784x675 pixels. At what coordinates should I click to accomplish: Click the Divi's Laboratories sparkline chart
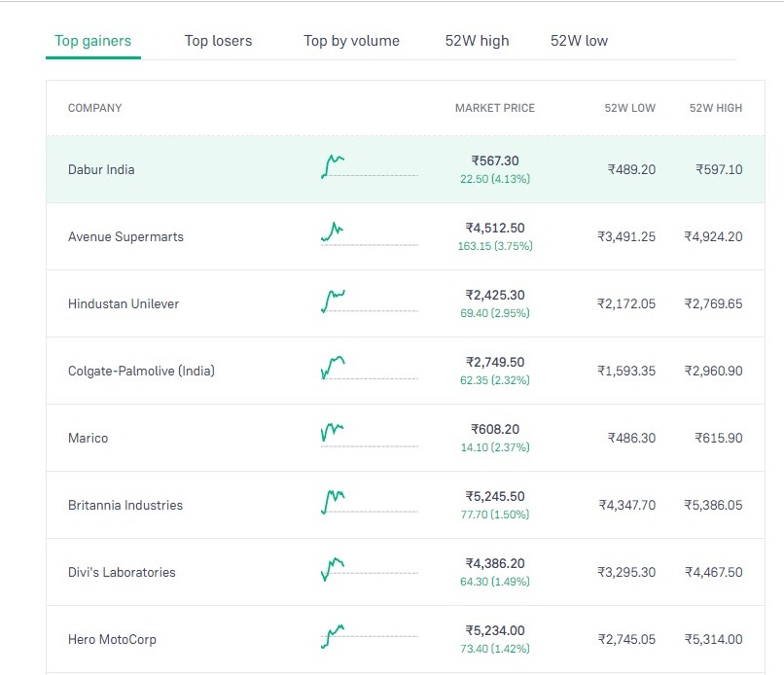pyautogui.click(x=369, y=569)
